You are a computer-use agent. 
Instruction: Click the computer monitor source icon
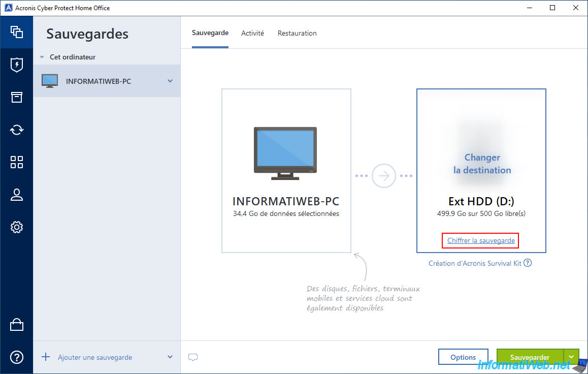285,153
